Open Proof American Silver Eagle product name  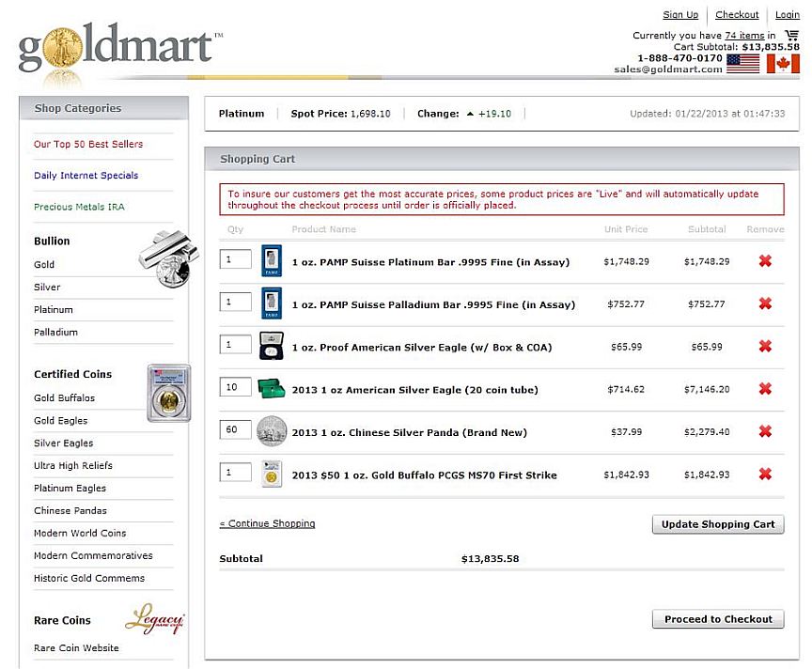[422, 347]
